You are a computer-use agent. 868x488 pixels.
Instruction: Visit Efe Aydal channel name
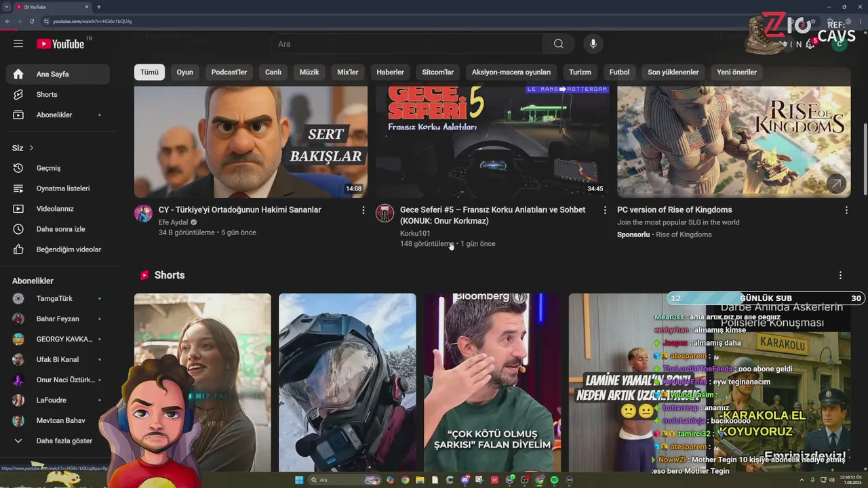pyautogui.click(x=173, y=222)
